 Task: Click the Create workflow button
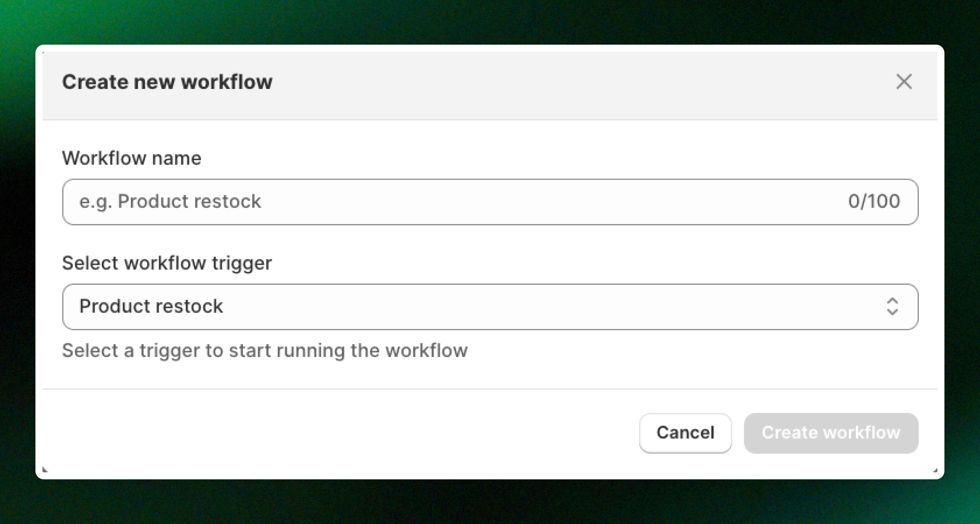[x=831, y=433]
